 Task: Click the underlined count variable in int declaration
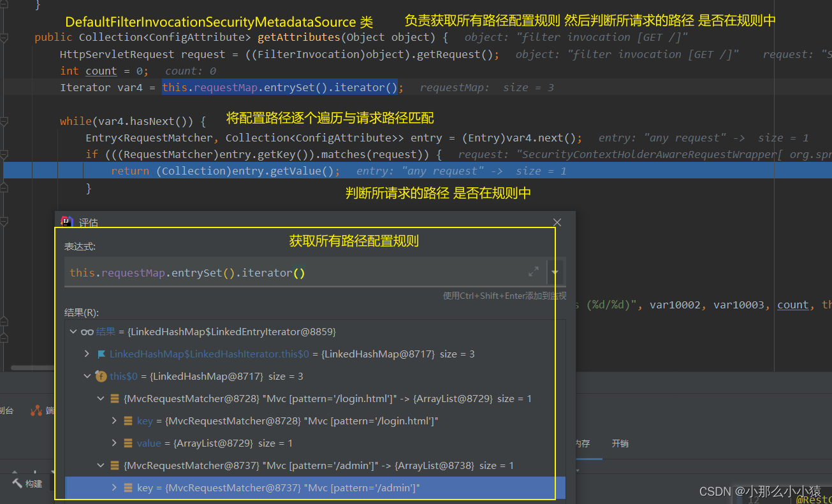pyautogui.click(x=101, y=71)
